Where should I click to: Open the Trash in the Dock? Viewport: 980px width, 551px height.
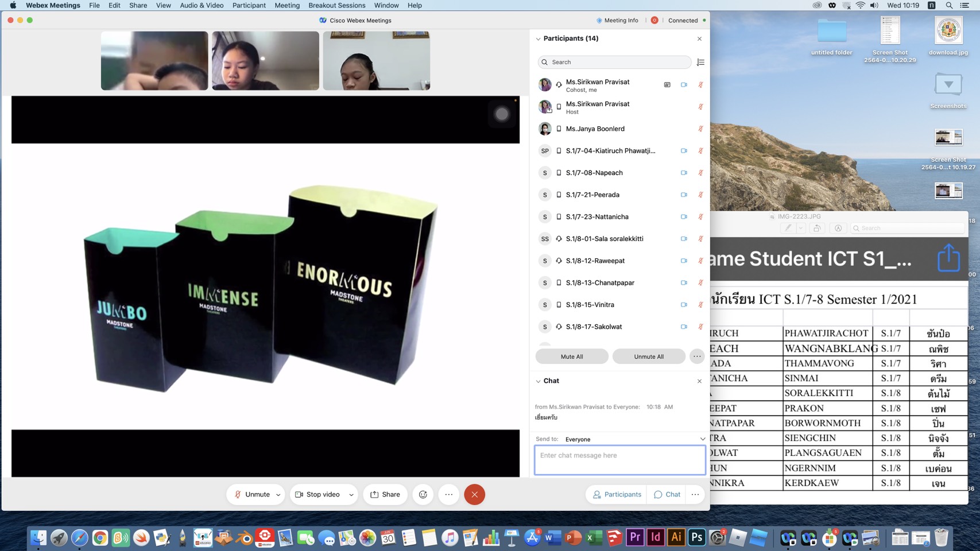click(x=942, y=538)
